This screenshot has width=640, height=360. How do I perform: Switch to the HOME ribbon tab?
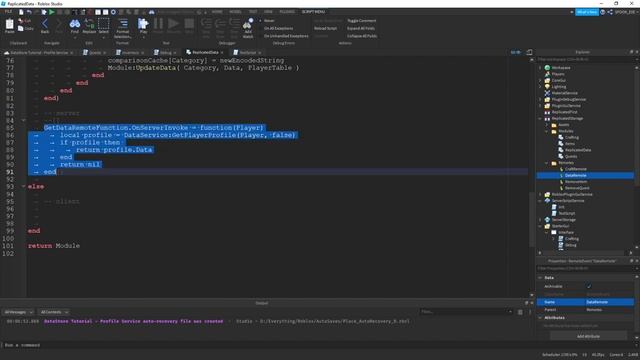pos(217,12)
